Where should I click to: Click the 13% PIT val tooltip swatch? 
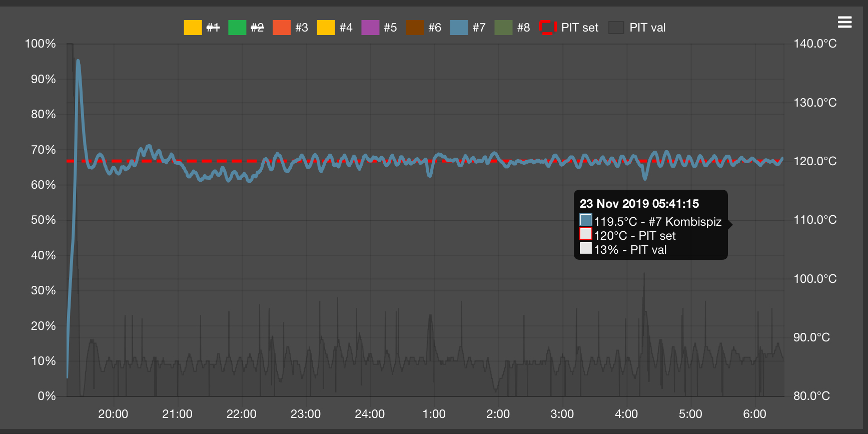tap(586, 248)
